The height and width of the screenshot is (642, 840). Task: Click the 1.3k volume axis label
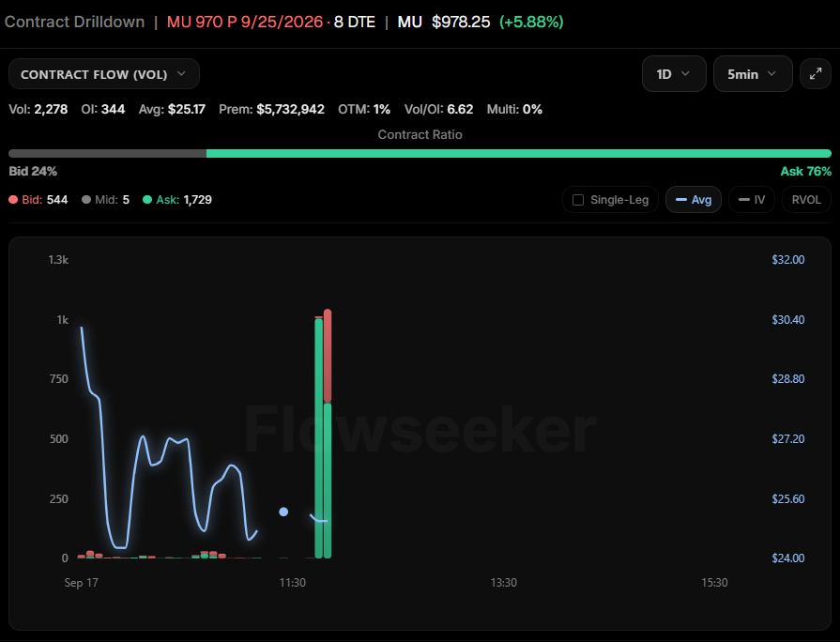58,260
